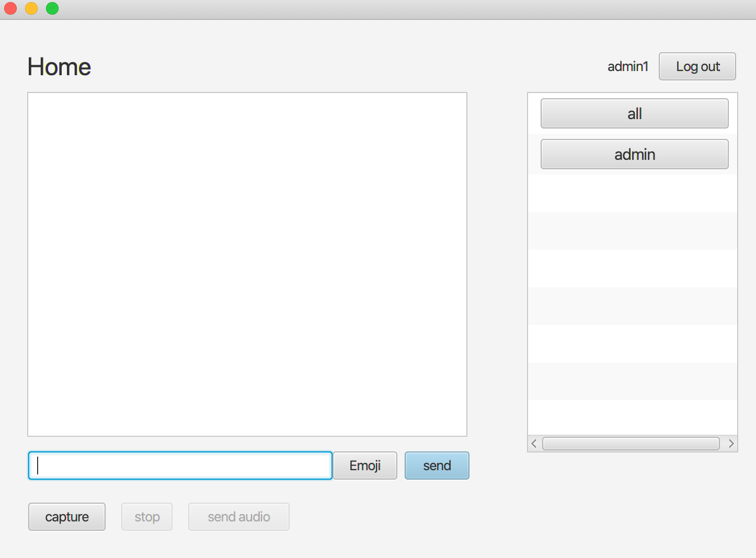Click the chat history display area

point(247,264)
